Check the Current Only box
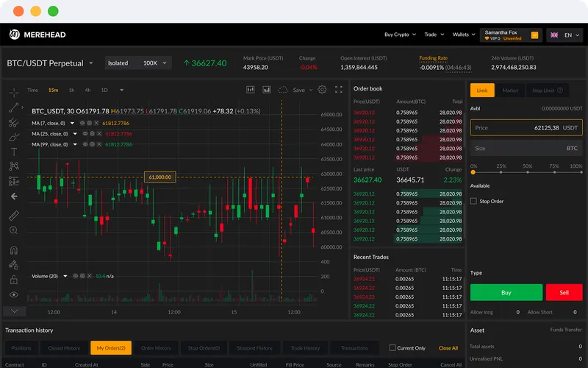 392,348
